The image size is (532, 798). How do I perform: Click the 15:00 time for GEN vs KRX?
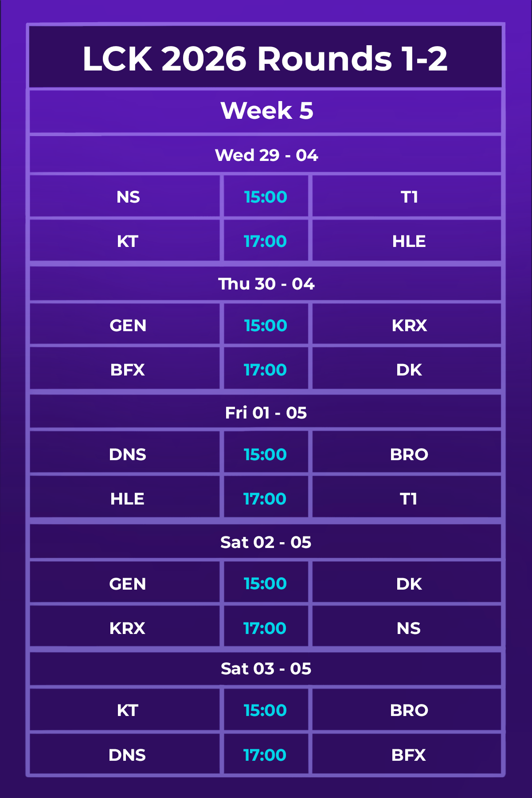pos(266,326)
